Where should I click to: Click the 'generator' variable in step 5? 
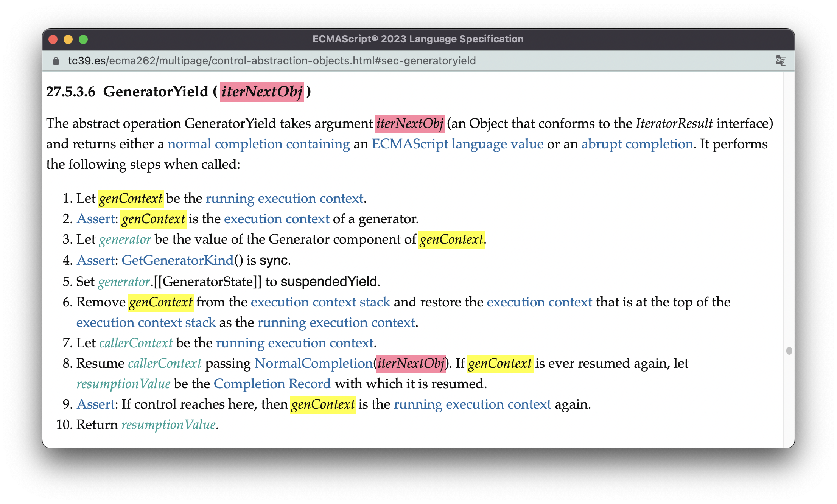(x=124, y=282)
